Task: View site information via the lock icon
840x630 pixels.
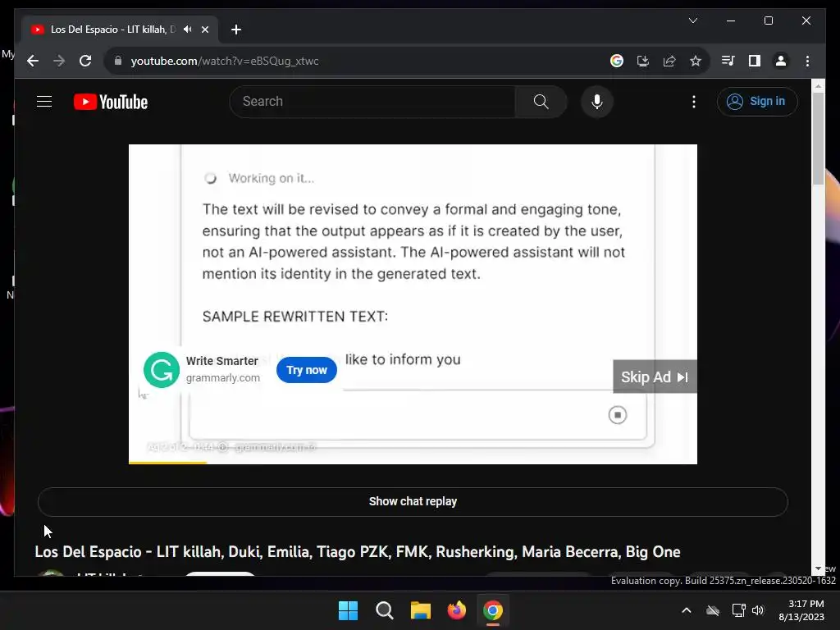Action: [x=118, y=61]
